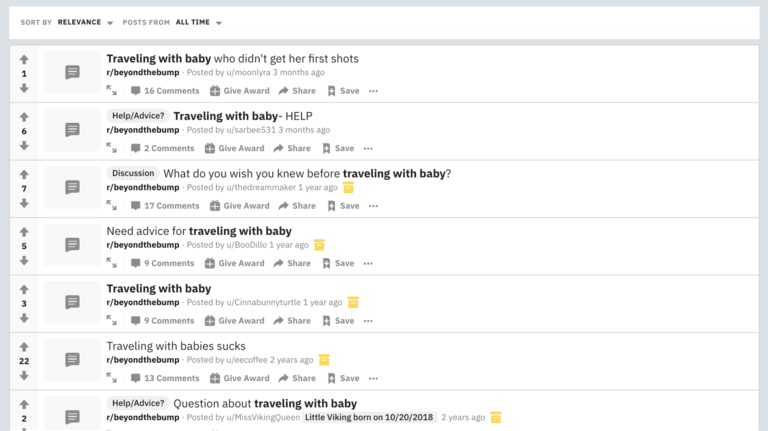The height and width of the screenshot is (431, 768).
Task: Save the post by u/thedreammaker
Action: pyautogui.click(x=343, y=206)
